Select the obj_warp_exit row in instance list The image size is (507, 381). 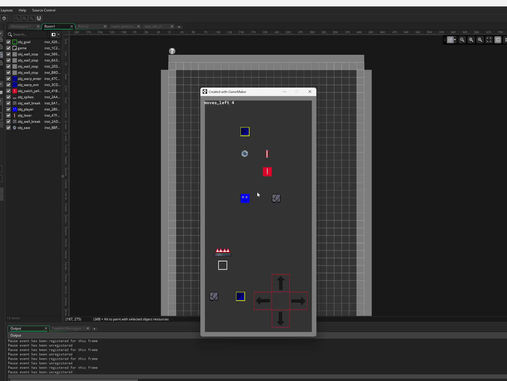[33, 85]
